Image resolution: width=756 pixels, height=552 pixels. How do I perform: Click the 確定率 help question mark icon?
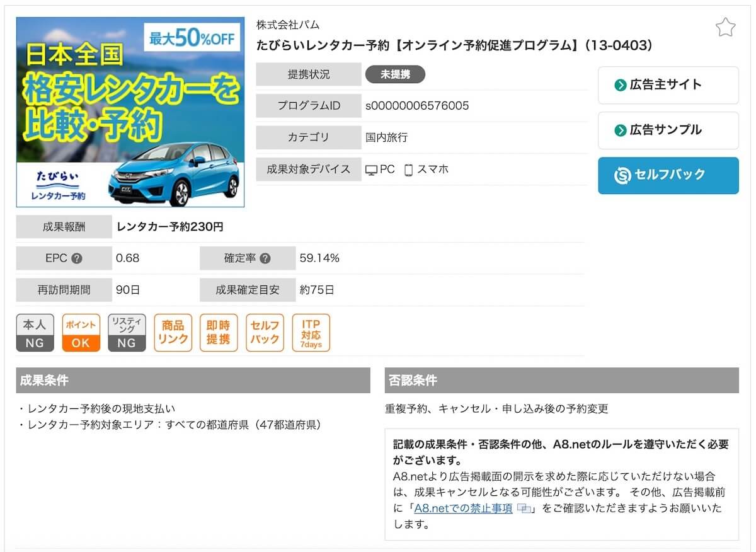pyautogui.click(x=265, y=258)
